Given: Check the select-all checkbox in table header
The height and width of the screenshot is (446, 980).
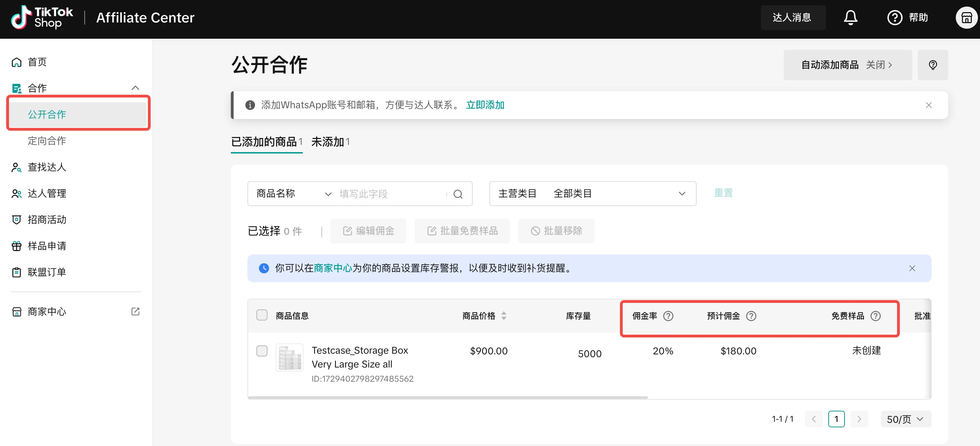Looking at the screenshot, I should [x=262, y=315].
